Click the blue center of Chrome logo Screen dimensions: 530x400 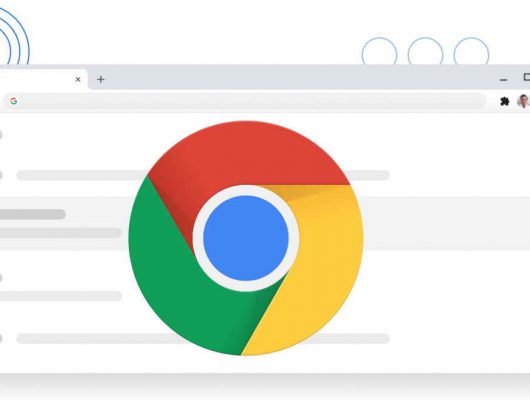click(246, 238)
